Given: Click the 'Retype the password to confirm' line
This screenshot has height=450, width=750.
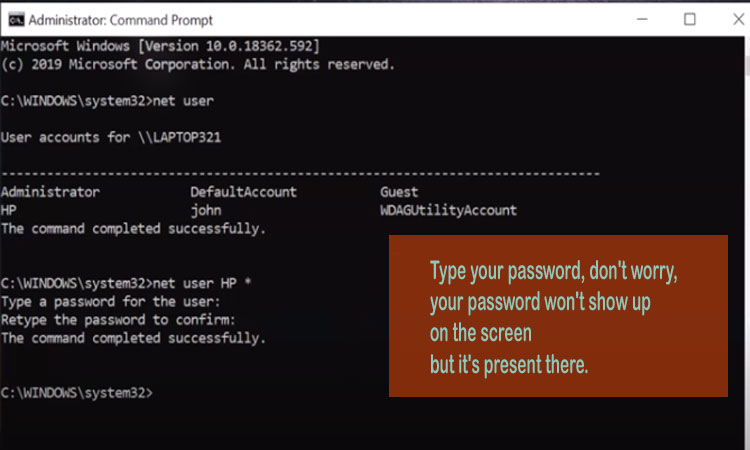Looking at the screenshot, I should [118, 320].
